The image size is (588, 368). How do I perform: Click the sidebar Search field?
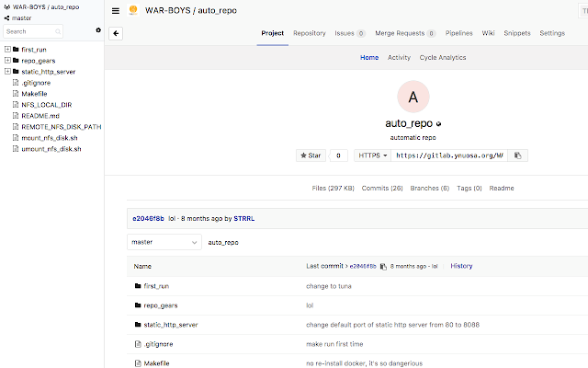click(33, 31)
